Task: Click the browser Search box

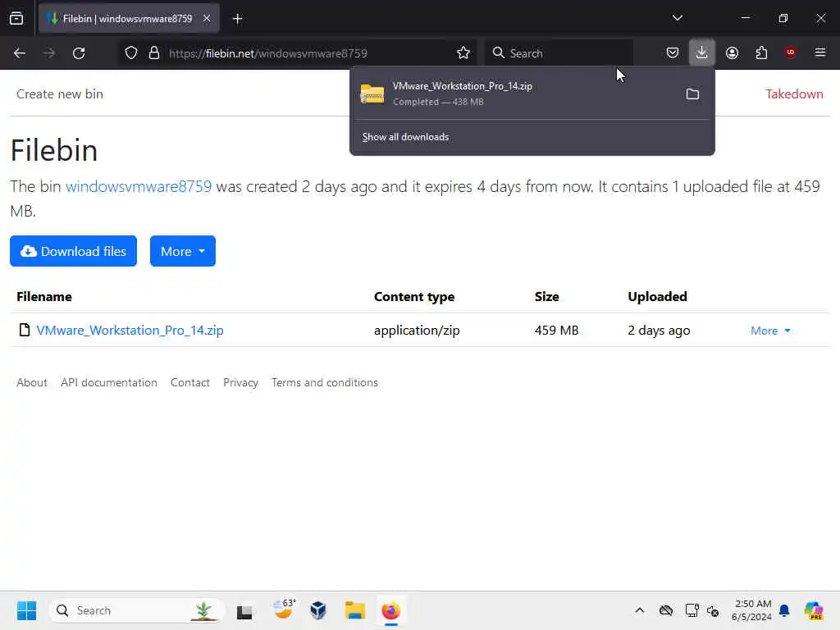Action: 559,53
